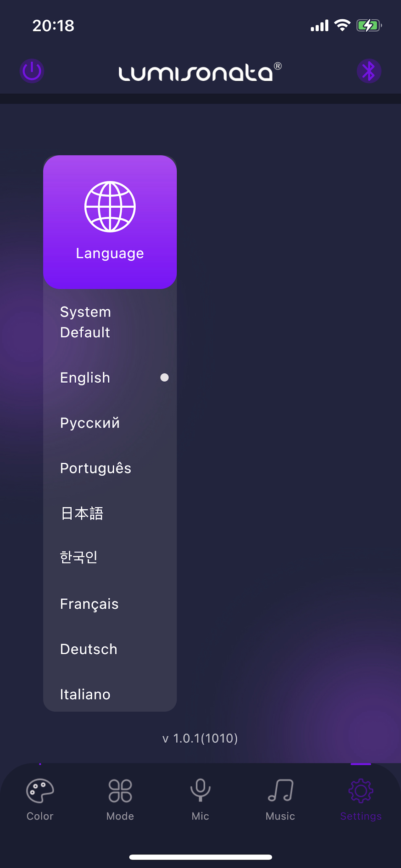
Task: Tap the Bluetooth connection icon
Action: (369, 71)
